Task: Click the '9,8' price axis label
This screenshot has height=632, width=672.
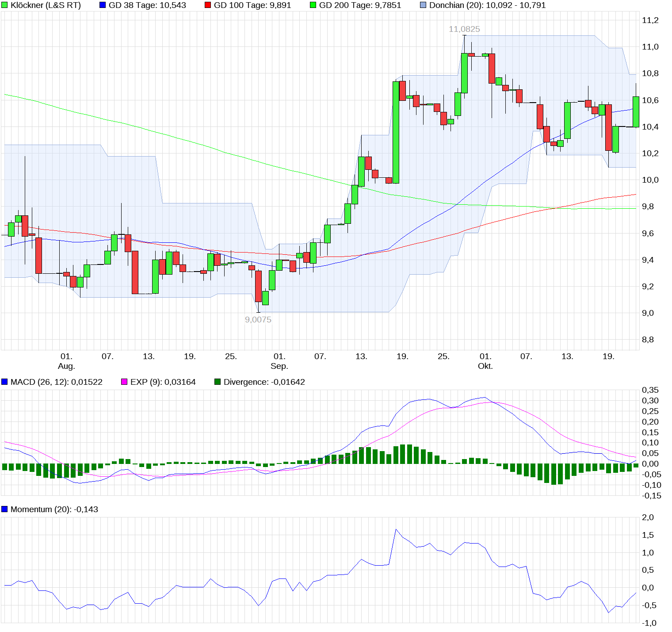Action: 648,207
